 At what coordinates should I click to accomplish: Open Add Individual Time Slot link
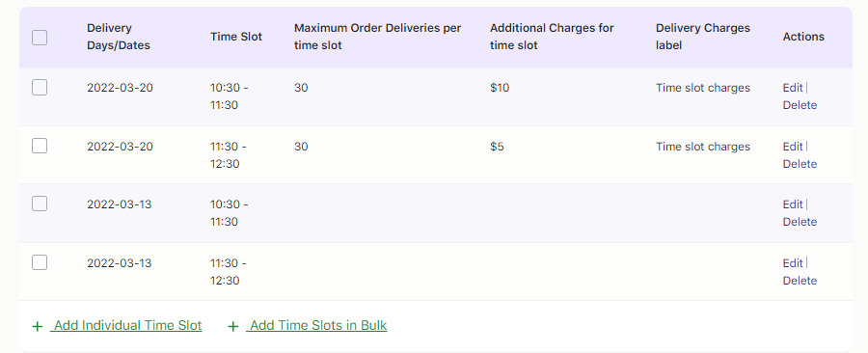pyautogui.click(x=126, y=325)
